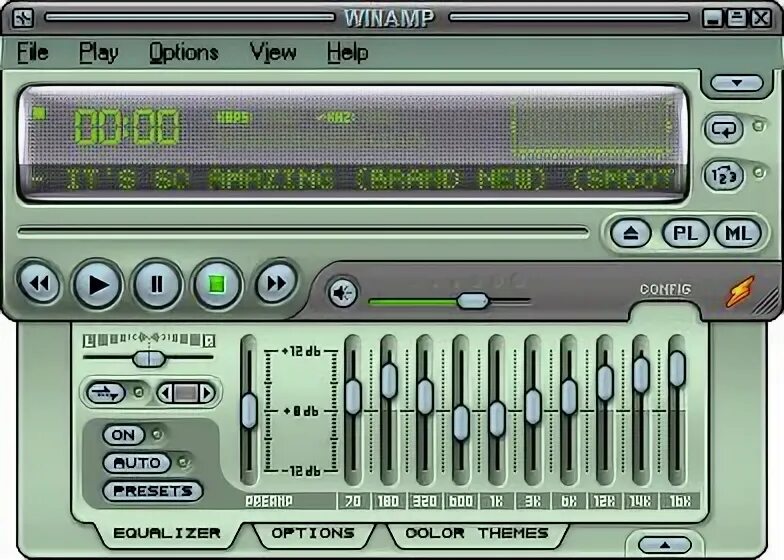Stop playback with the green square button
Viewport: 784px width, 560px height.
[x=217, y=284]
